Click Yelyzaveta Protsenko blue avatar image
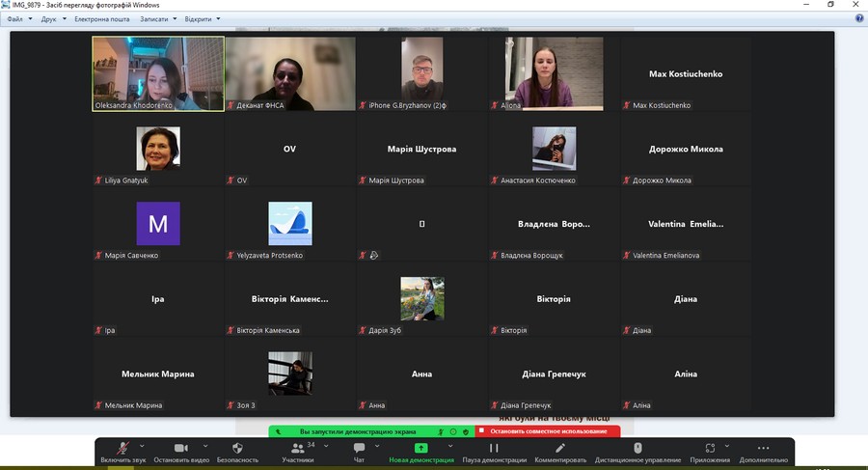 tap(290, 223)
